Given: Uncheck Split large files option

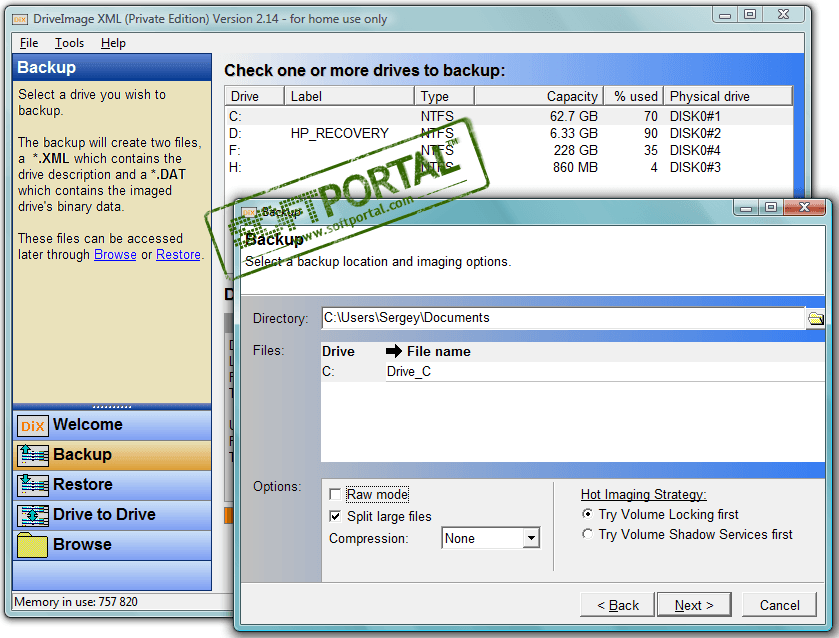Looking at the screenshot, I should pyautogui.click(x=335, y=516).
